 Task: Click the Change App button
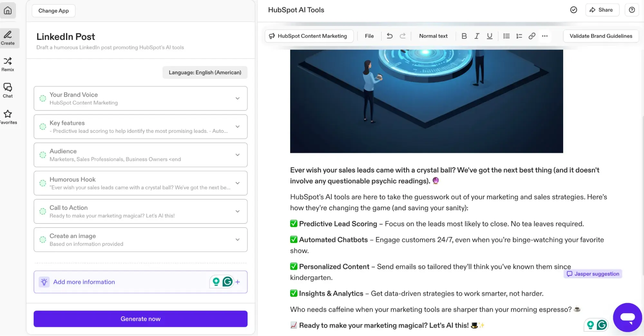(53, 11)
